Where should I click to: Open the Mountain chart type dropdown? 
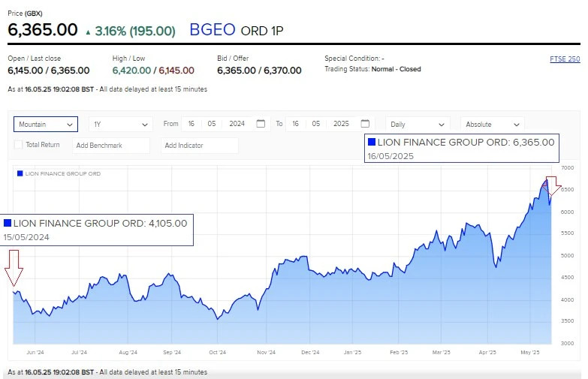46,124
